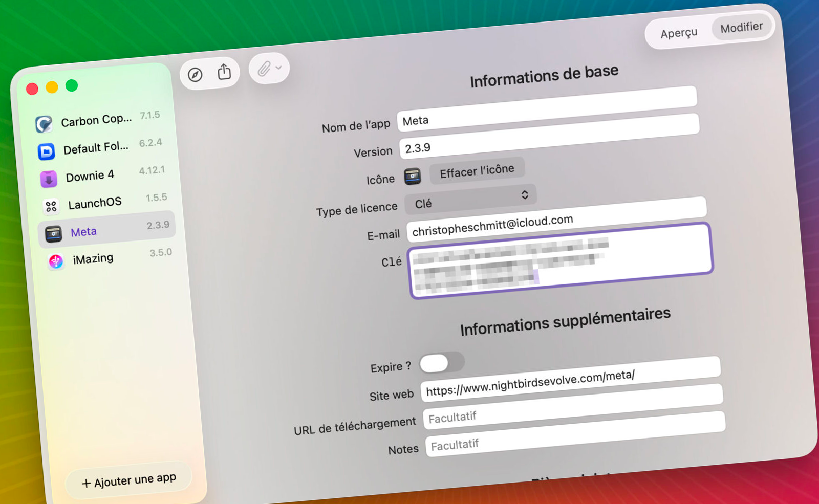
Task: Click the red close window button
Action: pos(32,89)
